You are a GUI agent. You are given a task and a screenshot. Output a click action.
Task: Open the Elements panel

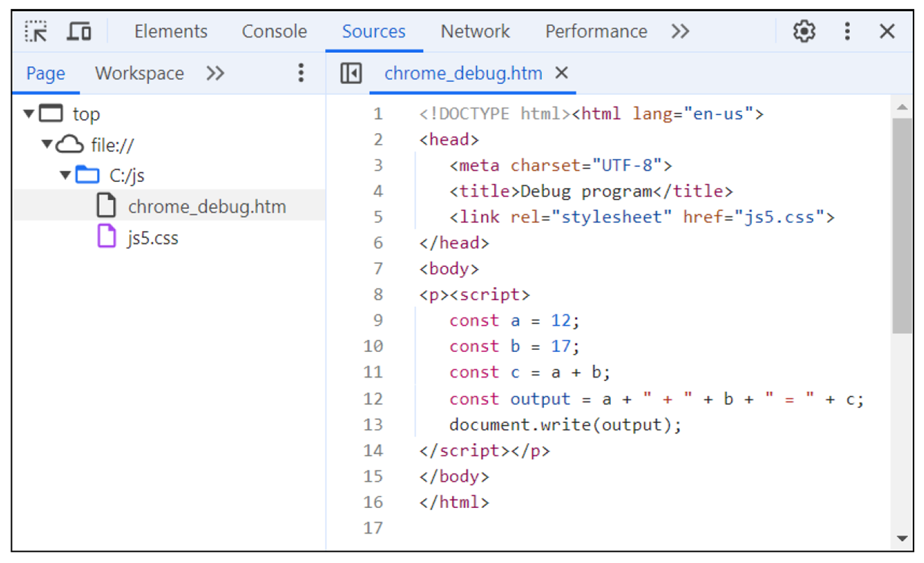pos(171,32)
